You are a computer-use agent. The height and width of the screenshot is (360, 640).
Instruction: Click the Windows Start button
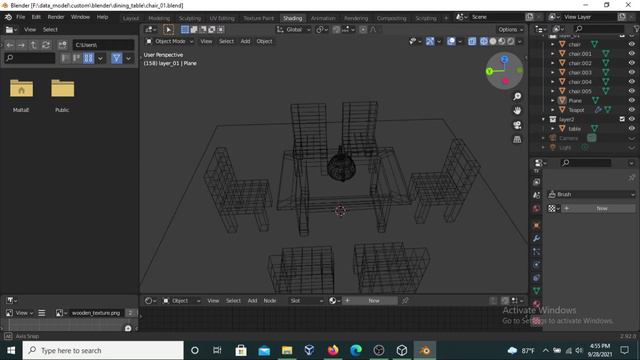[11, 350]
